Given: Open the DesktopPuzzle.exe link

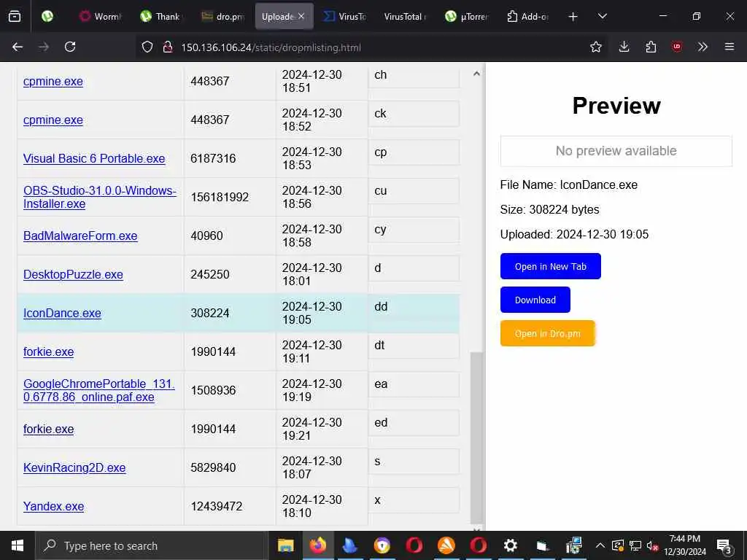Looking at the screenshot, I should 73,274.
